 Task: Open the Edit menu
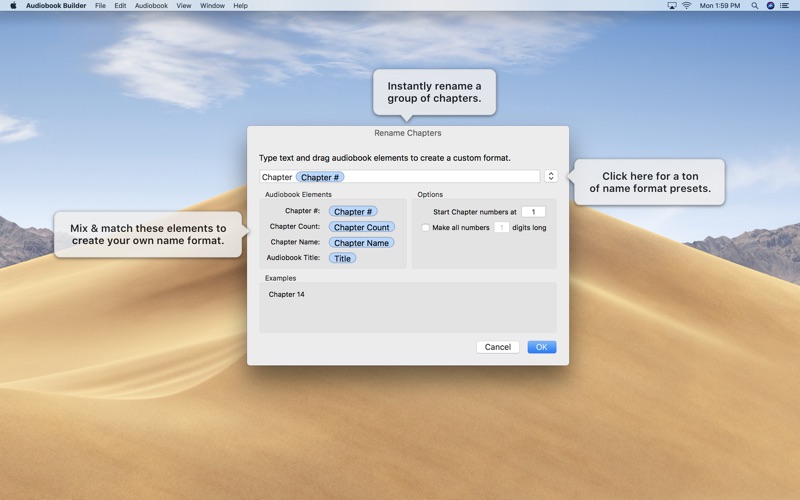coord(120,6)
